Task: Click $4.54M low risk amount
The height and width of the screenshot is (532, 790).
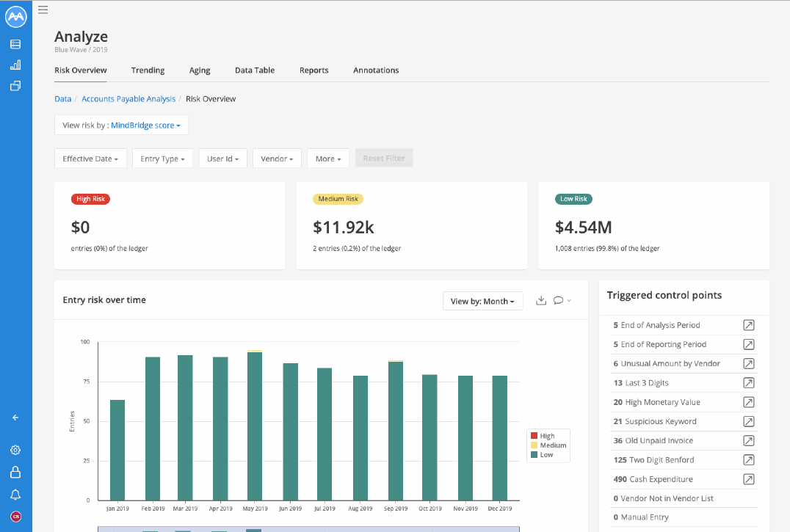Action: pyautogui.click(x=584, y=227)
